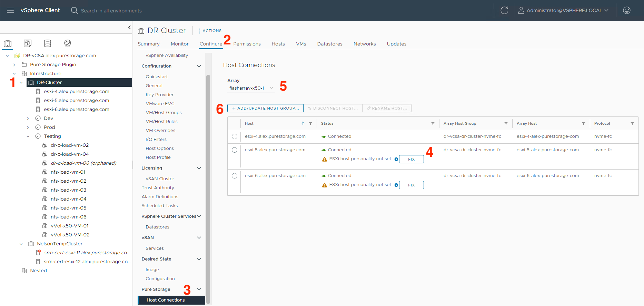Click the user account icon
The image size is (644, 306).
coord(521,10)
